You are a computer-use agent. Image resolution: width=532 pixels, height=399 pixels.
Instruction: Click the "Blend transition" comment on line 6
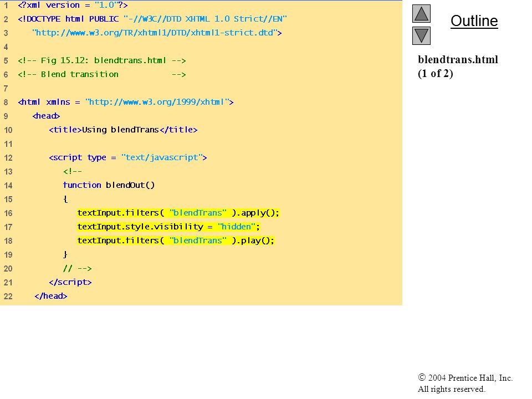tap(102, 74)
